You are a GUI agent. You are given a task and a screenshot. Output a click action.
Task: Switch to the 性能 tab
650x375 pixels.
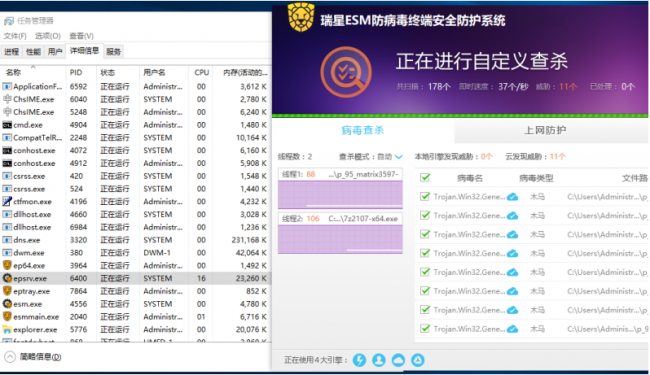pyautogui.click(x=33, y=51)
